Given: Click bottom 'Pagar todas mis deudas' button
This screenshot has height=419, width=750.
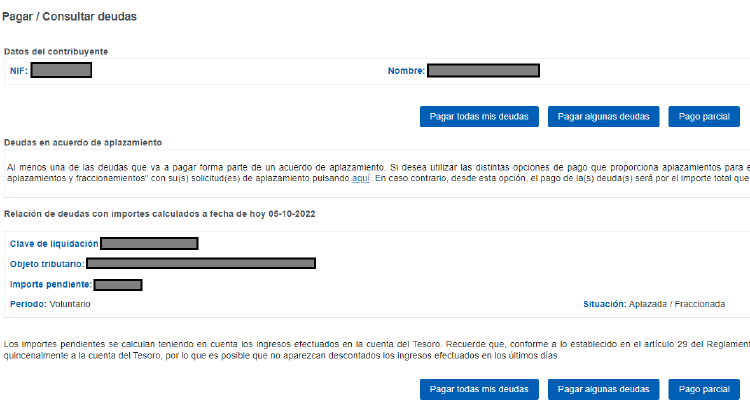Looking at the screenshot, I should tap(480, 389).
